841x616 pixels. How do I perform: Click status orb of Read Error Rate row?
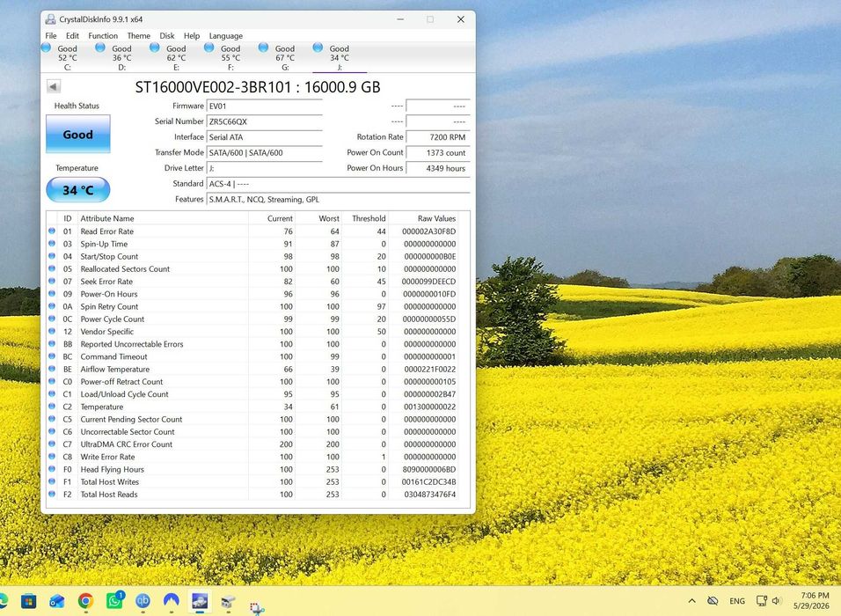(52, 231)
